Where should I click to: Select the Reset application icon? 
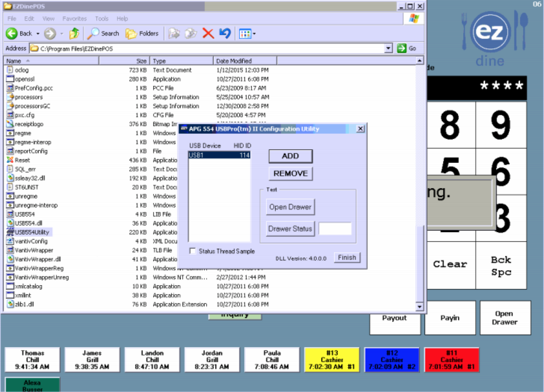(10, 160)
